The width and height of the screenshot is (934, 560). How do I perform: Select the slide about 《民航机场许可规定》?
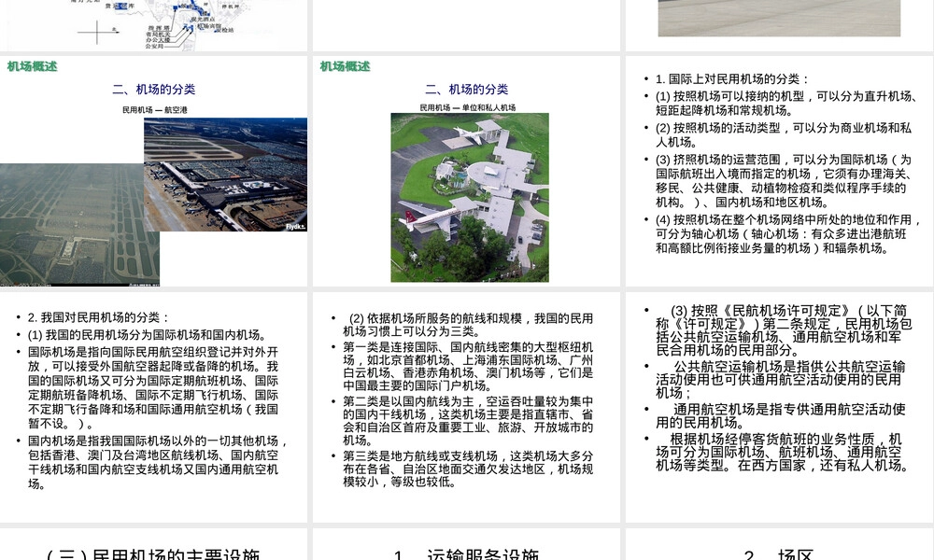(780, 407)
